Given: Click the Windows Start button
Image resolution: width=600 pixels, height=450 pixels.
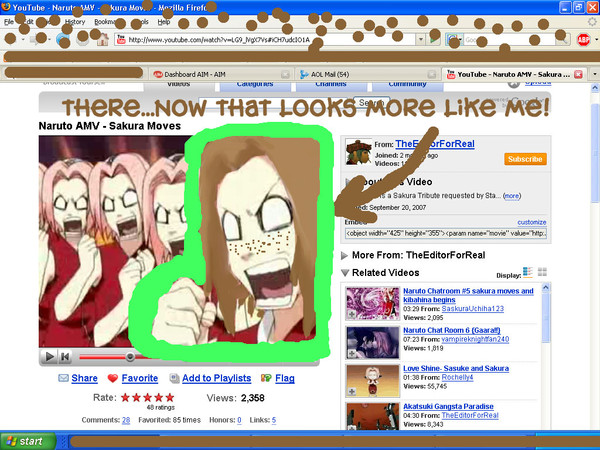Looking at the screenshot, I should 28,441.
